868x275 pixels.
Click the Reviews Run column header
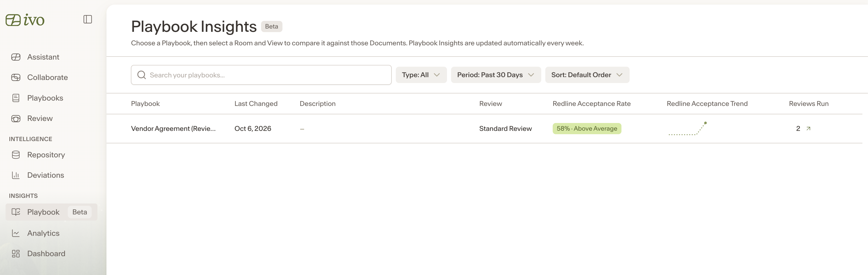808,103
